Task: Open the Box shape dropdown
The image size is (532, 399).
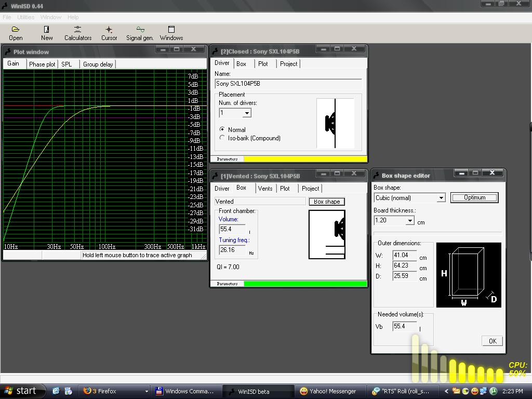Action: 441,198
